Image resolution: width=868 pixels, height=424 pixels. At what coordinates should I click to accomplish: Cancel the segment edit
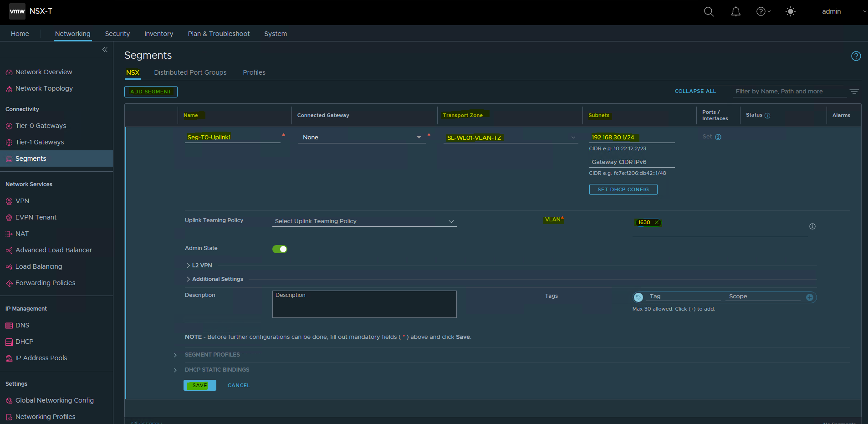(x=239, y=385)
